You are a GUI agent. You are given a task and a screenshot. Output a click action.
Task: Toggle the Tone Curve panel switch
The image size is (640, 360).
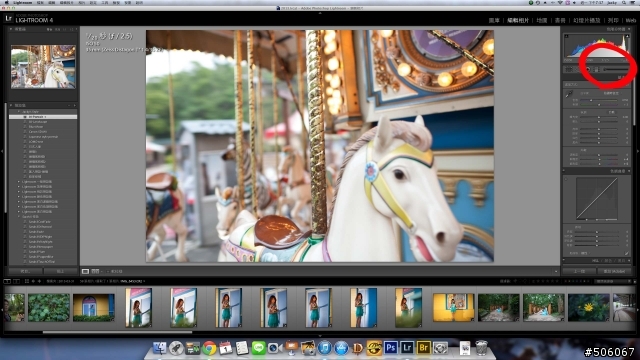coord(564,171)
